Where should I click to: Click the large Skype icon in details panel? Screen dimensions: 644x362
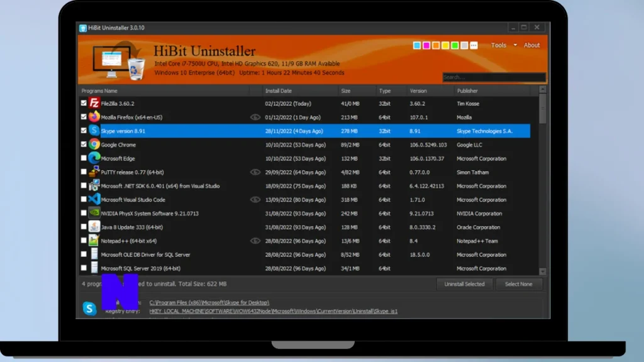(89, 308)
